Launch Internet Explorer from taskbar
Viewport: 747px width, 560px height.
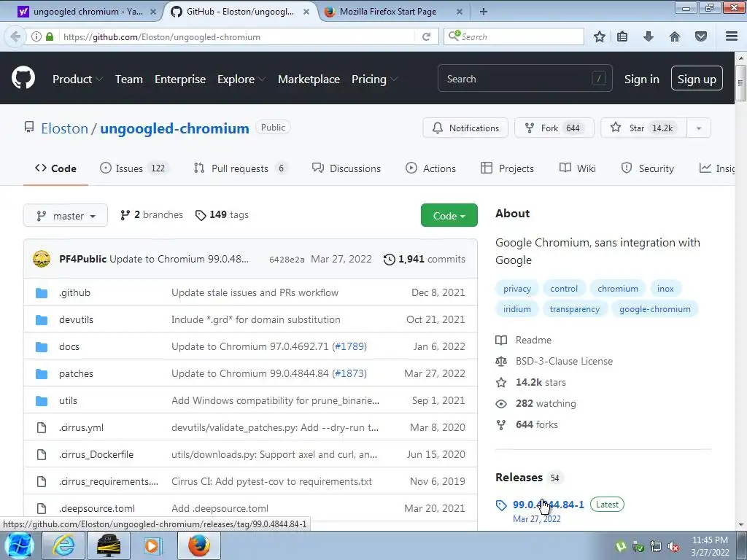(63, 545)
